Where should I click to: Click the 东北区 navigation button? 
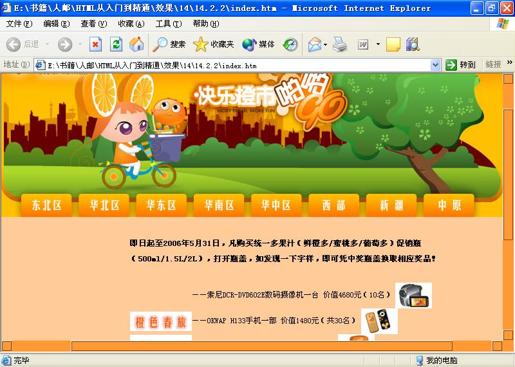[47, 205]
